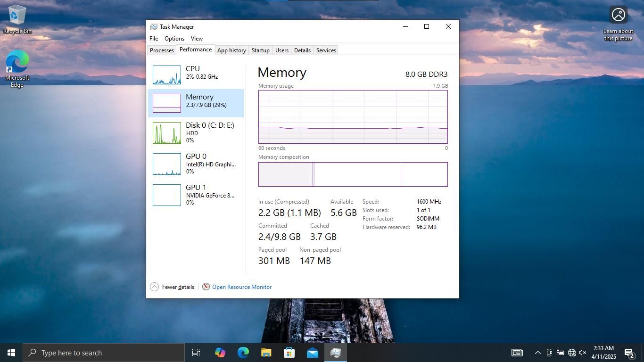Open the Options menu
The width and height of the screenshot is (644, 362).
[x=174, y=39]
